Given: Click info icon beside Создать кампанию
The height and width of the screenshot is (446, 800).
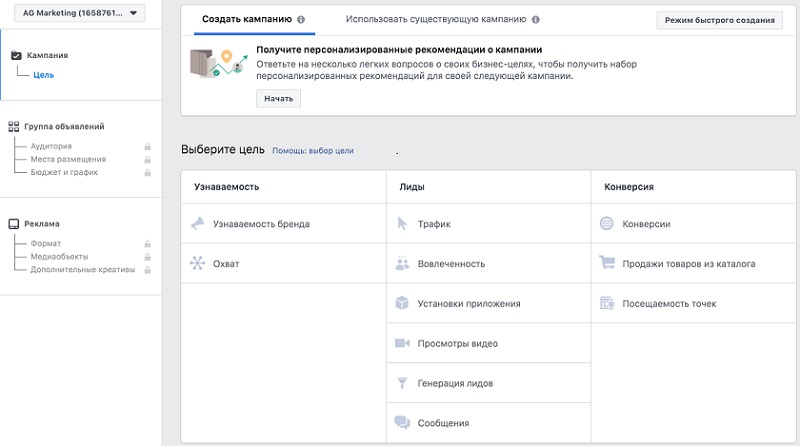Looking at the screenshot, I should point(301,20).
